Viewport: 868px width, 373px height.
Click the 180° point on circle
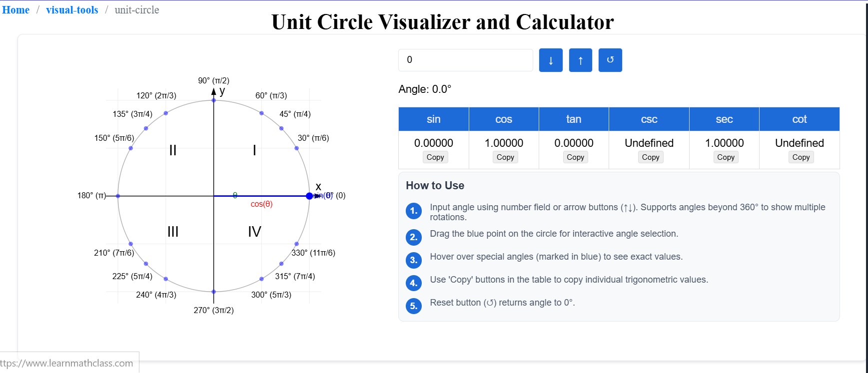pyautogui.click(x=118, y=196)
